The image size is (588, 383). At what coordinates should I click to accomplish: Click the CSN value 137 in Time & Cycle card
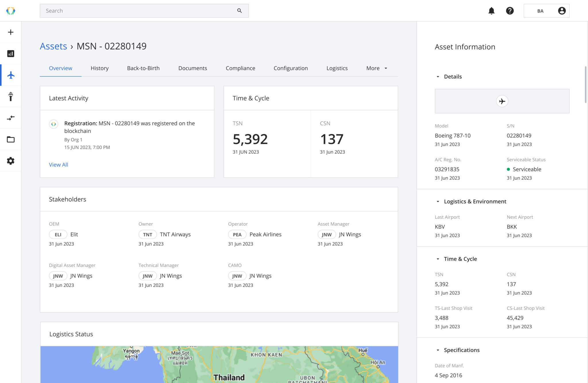coord(332,139)
